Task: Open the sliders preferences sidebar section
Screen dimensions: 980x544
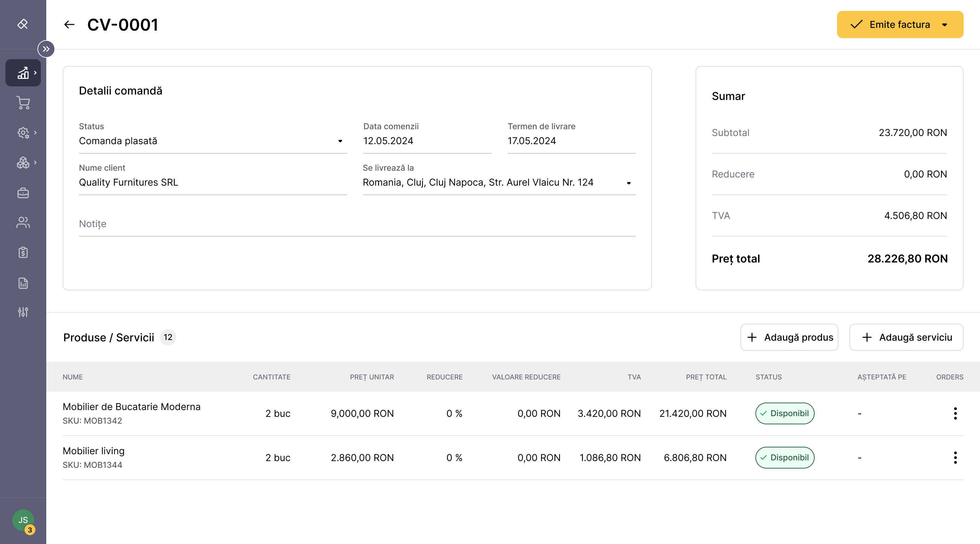Action: coord(23,312)
